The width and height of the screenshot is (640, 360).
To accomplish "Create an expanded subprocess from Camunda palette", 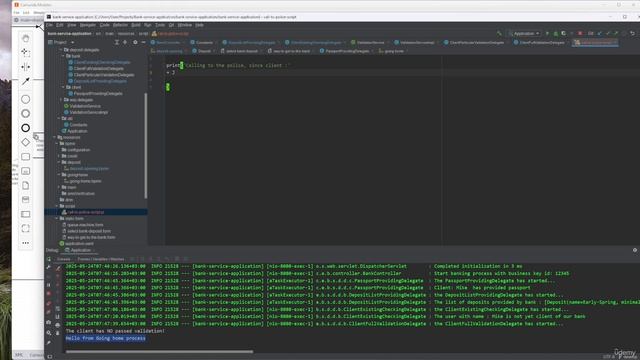I will tap(26, 171).
